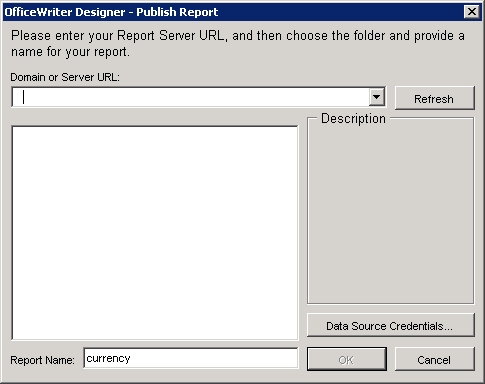Click the greyed-out OK button

(x=347, y=359)
